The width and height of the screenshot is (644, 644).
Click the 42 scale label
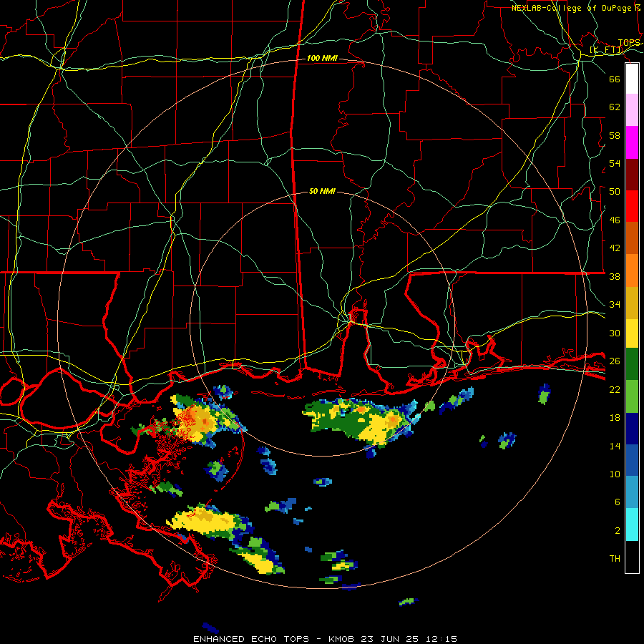click(615, 248)
